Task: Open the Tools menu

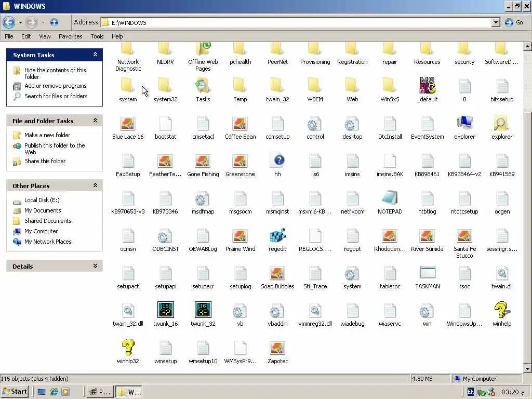Action: click(97, 36)
